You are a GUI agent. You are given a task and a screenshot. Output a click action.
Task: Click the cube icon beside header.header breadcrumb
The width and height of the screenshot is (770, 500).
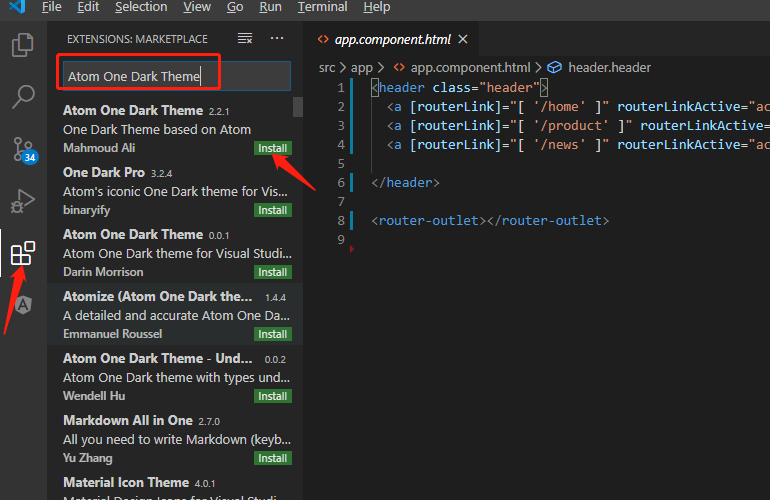pyautogui.click(x=554, y=67)
